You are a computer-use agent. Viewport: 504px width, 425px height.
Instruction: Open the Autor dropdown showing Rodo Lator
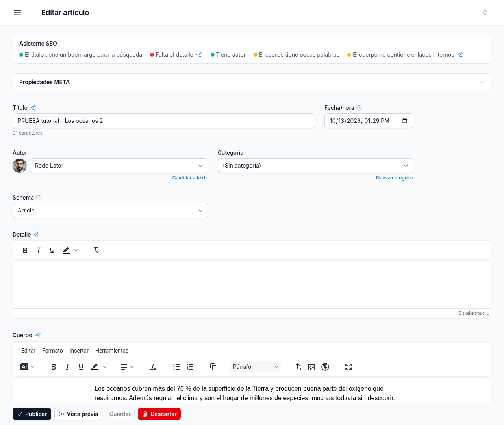119,166
